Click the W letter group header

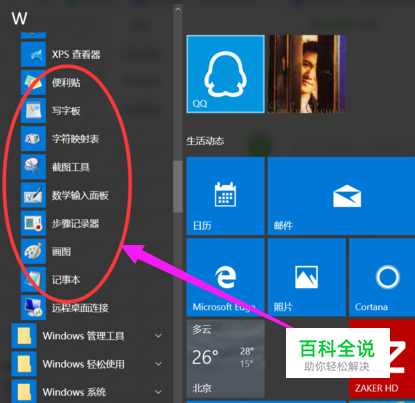click(19, 18)
